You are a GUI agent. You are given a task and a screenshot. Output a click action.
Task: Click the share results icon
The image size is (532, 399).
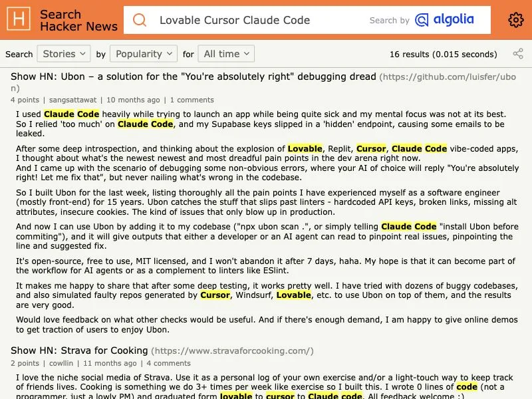click(x=518, y=54)
